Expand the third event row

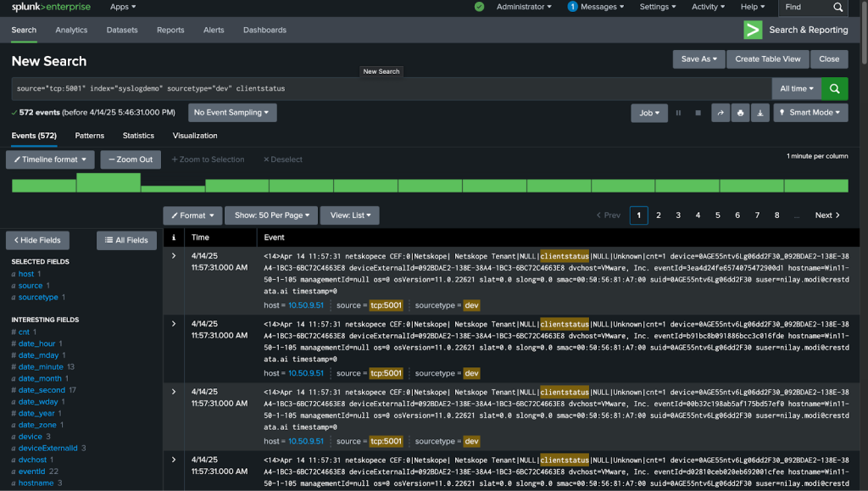pos(174,392)
